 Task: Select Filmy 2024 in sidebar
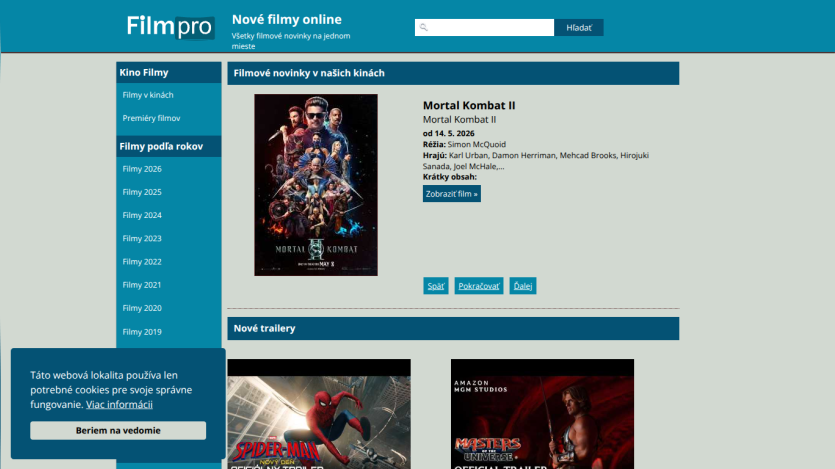[142, 215]
